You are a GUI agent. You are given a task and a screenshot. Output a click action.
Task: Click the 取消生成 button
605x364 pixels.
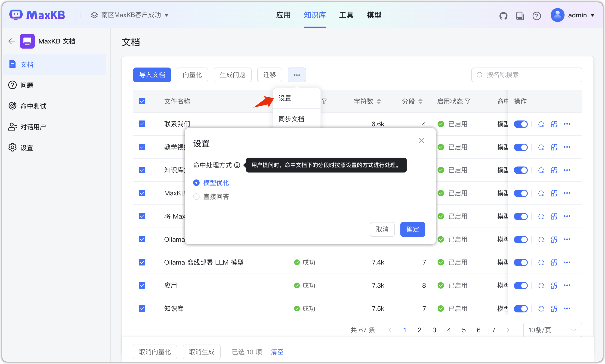pyautogui.click(x=202, y=352)
